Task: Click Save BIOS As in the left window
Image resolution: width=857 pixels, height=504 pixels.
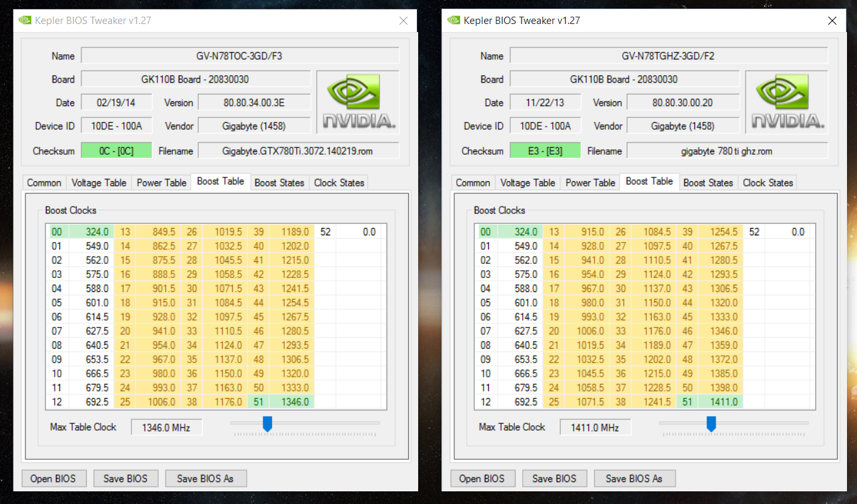Action: point(206,478)
